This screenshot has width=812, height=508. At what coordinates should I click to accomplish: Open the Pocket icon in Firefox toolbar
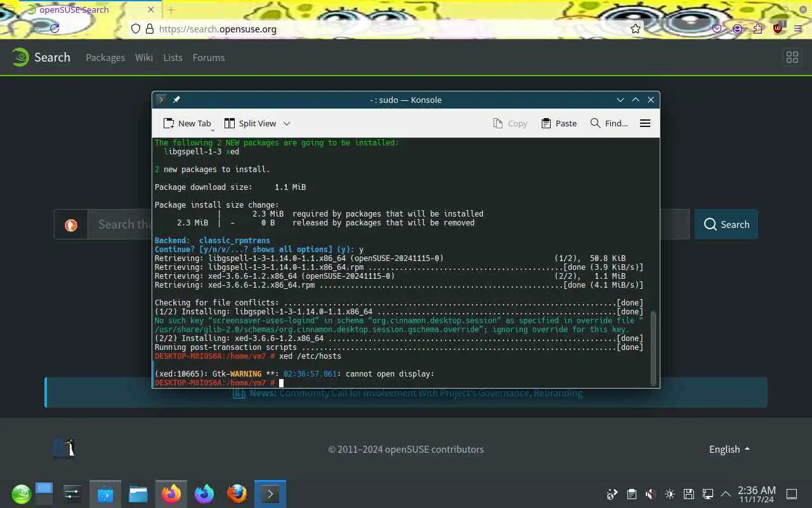(717, 29)
